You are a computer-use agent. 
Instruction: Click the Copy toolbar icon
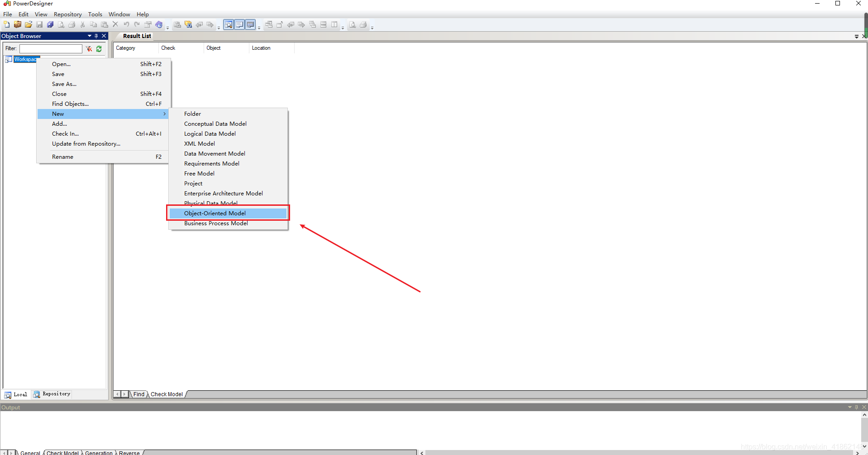coord(94,24)
